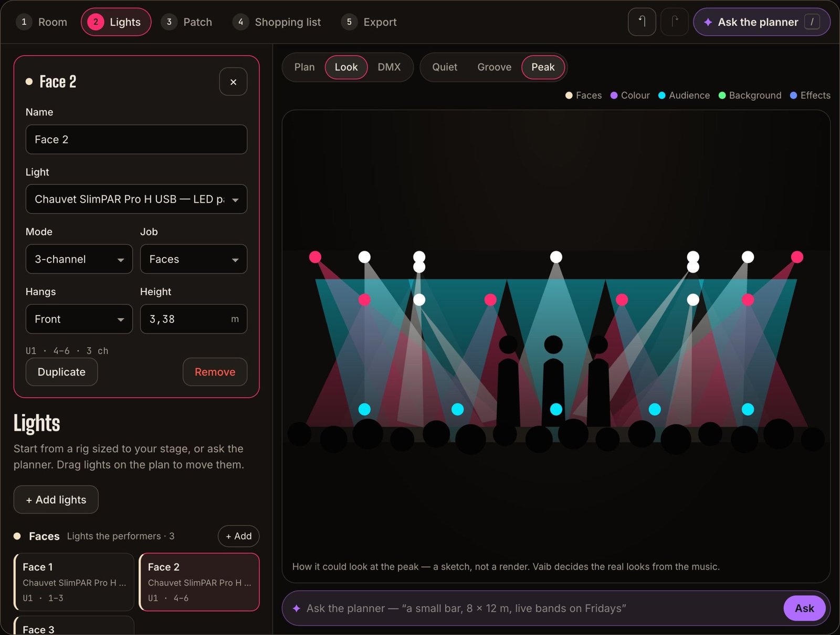The width and height of the screenshot is (840, 635).
Task: Click step number 4 Shopping list badge
Action: pyautogui.click(x=240, y=22)
